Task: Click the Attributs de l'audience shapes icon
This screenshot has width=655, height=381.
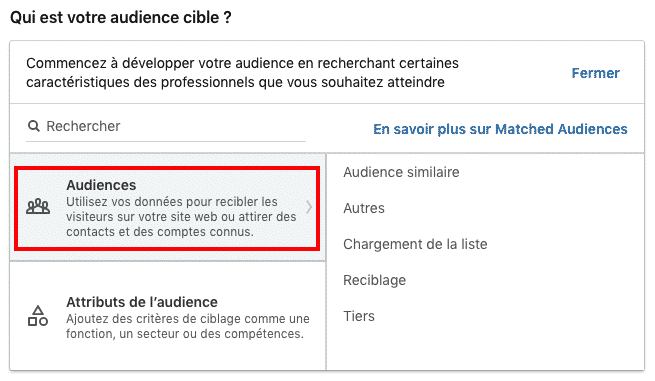Action: click(x=38, y=316)
